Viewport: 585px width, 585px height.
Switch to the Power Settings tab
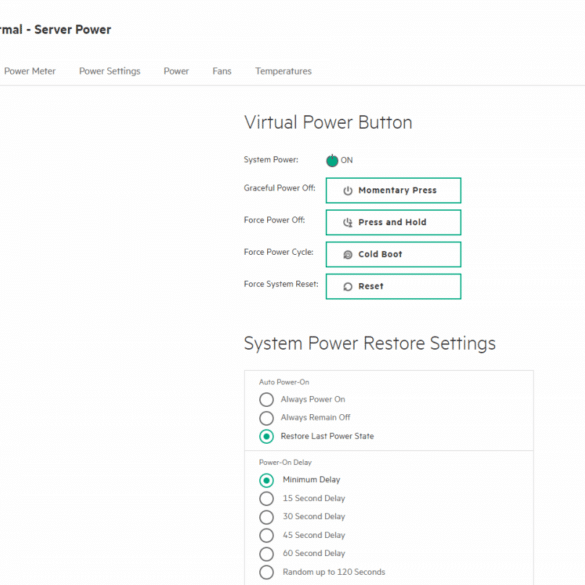[x=110, y=71]
